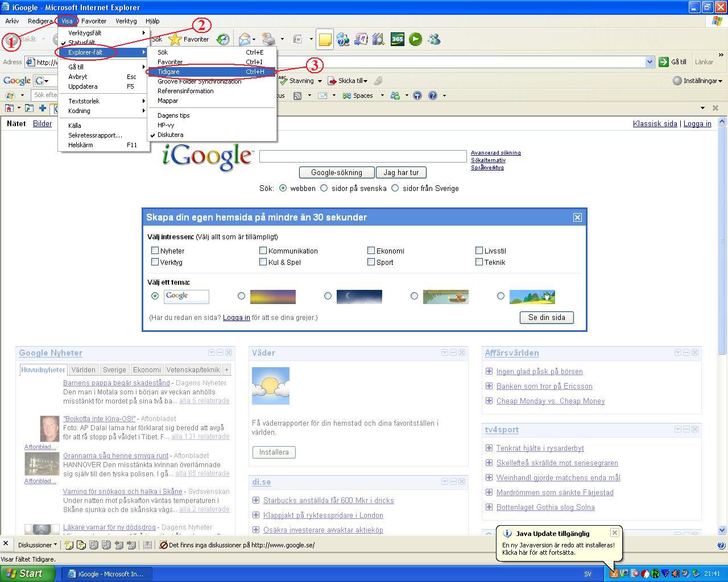The height and width of the screenshot is (582, 728).
Task: Click the blue help icon in Live toolbar
Action: click(432, 95)
